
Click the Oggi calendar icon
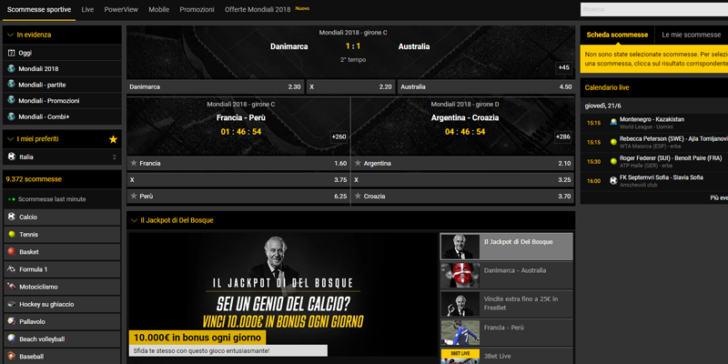pyautogui.click(x=12, y=53)
